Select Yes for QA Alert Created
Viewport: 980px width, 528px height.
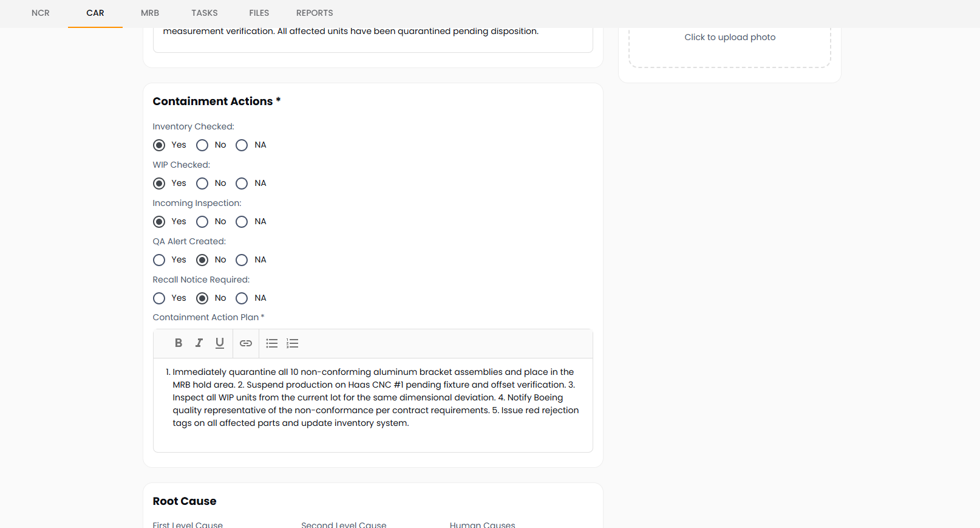159,260
